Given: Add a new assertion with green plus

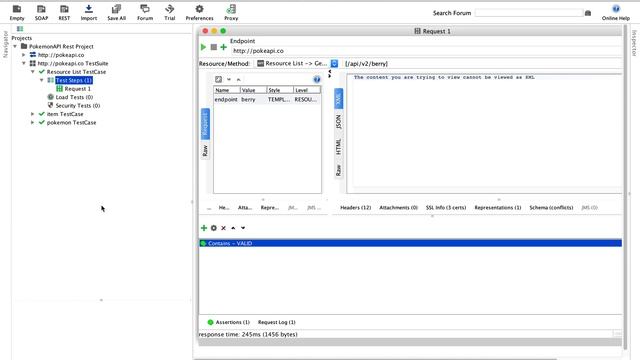Looking at the screenshot, I should [204, 228].
